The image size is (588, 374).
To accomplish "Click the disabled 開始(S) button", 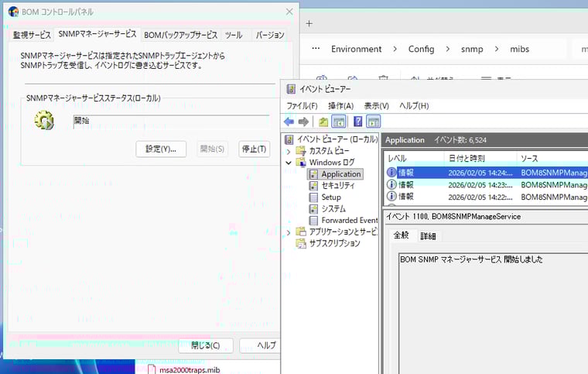I will point(212,149).
